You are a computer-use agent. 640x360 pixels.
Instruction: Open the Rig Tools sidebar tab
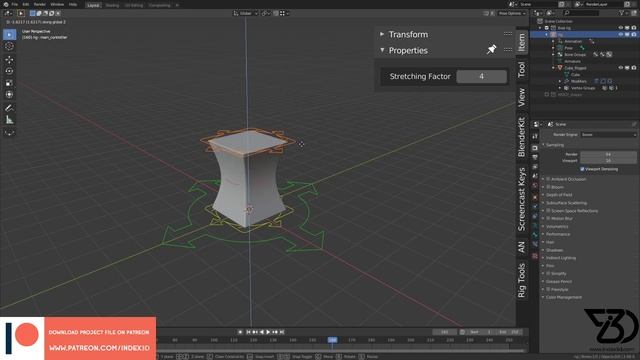(x=521, y=280)
